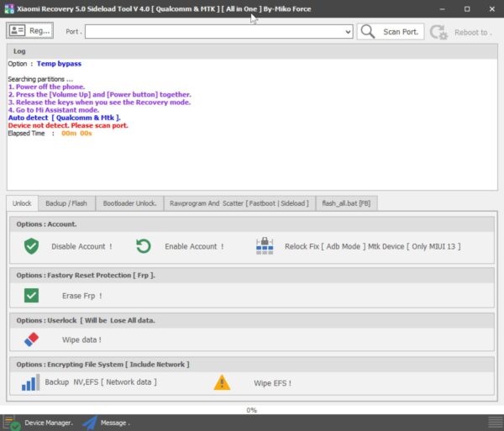Click the Reg... registration button
Viewport: 504px width, 431px height.
[30, 31]
